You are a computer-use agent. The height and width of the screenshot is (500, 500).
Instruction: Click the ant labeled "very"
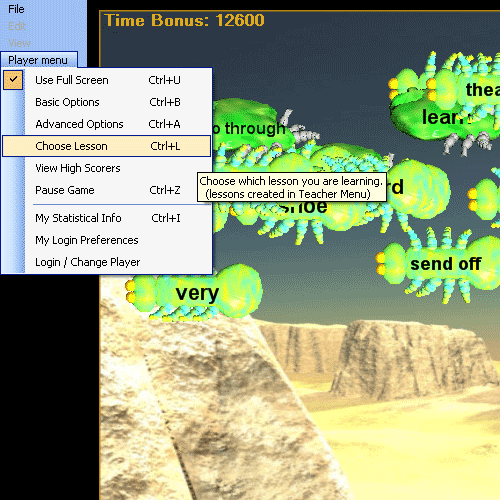tap(194, 292)
